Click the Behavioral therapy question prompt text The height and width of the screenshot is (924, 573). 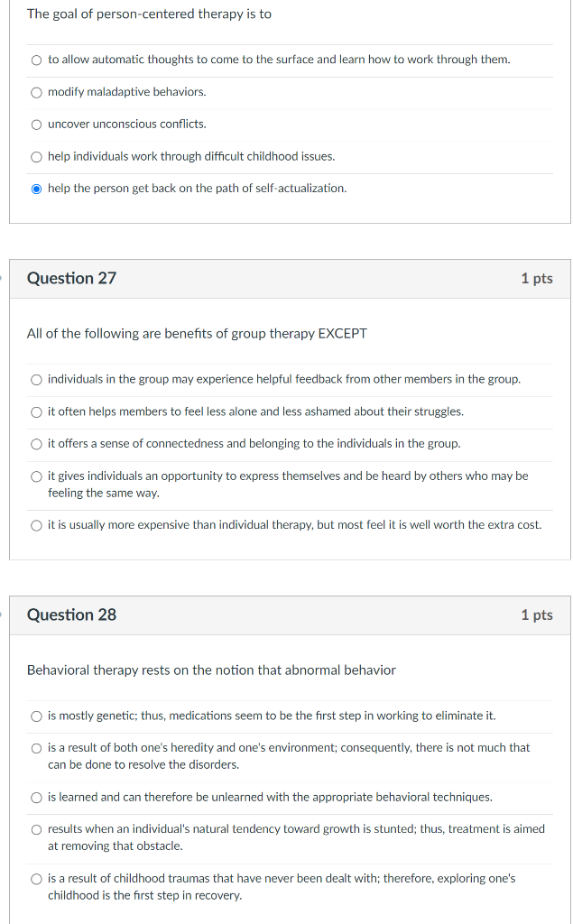pos(211,670)
